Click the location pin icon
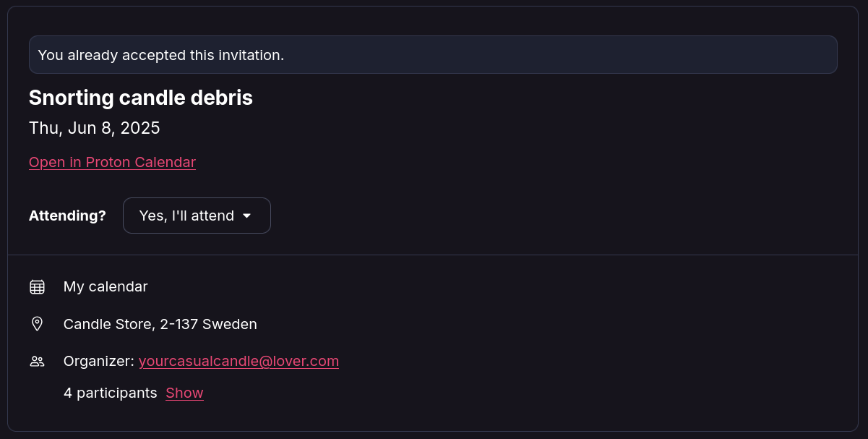This screenshot has width=868, height=439. click(37, 324)
